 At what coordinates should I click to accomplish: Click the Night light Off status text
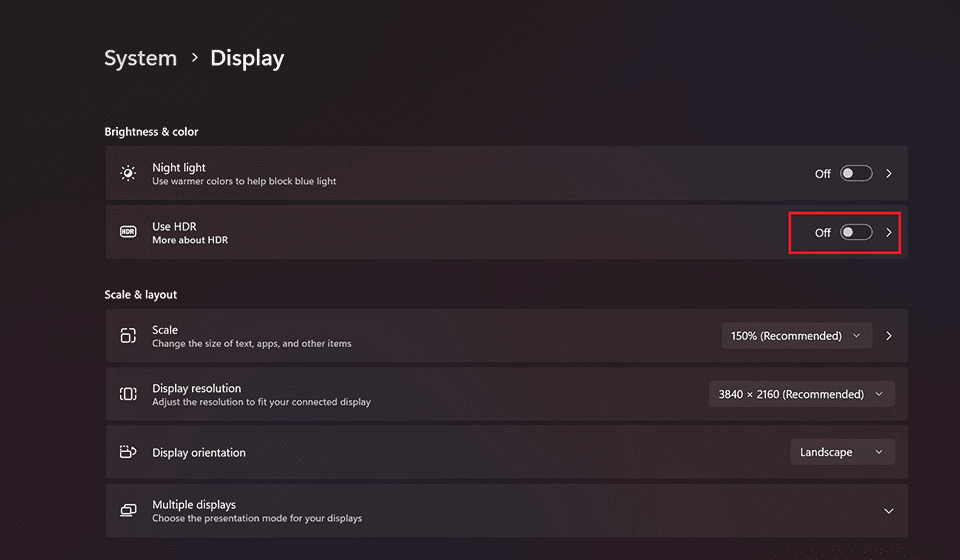pyautogui.click(x=823, y=174)
